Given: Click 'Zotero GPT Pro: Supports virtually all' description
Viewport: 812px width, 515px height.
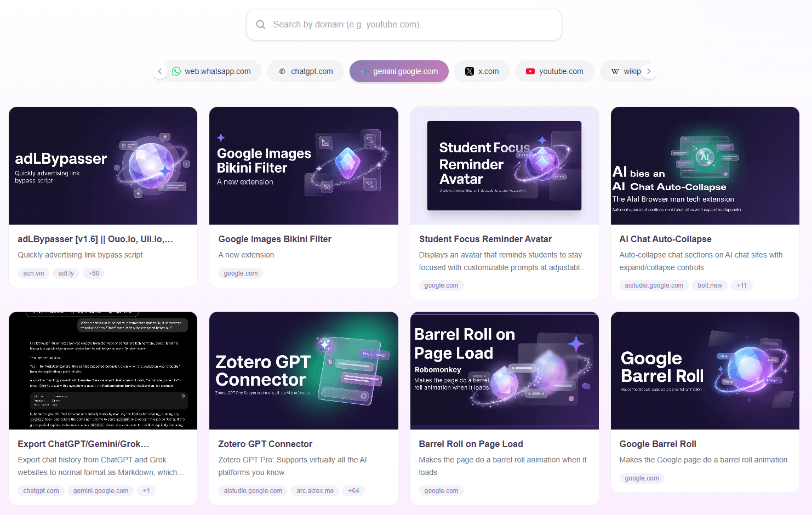Looking at the screenshot, I should pos(293,466).
